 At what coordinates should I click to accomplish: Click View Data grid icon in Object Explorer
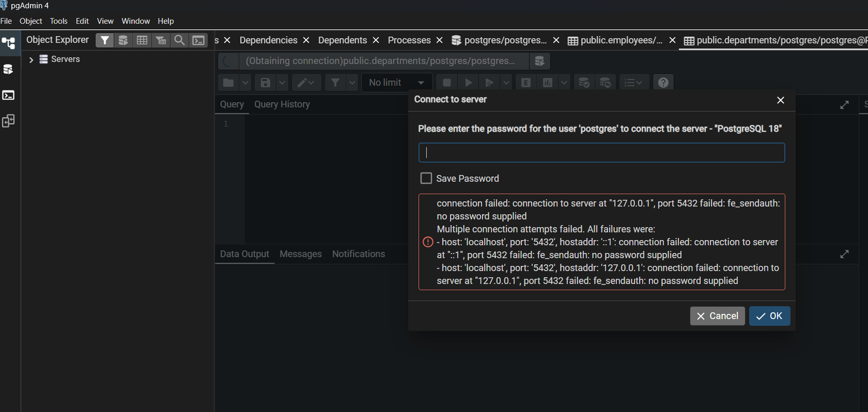(x=142, y=40)
